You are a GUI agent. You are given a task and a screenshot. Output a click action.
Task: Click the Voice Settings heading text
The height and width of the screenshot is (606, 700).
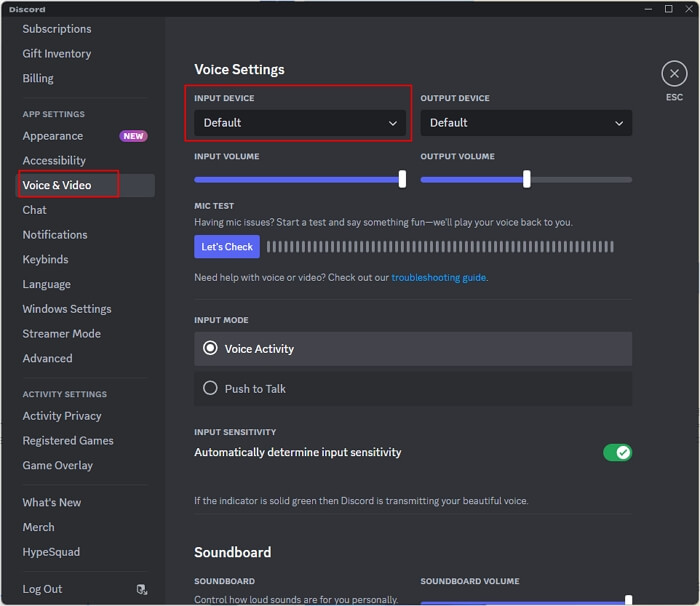[x=239, y=69]
